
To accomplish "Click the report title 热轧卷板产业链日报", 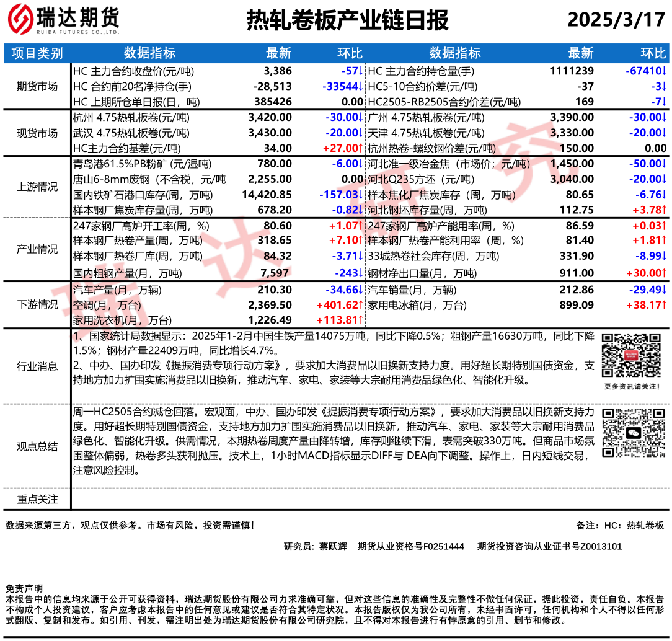I will tap(348, 20).
